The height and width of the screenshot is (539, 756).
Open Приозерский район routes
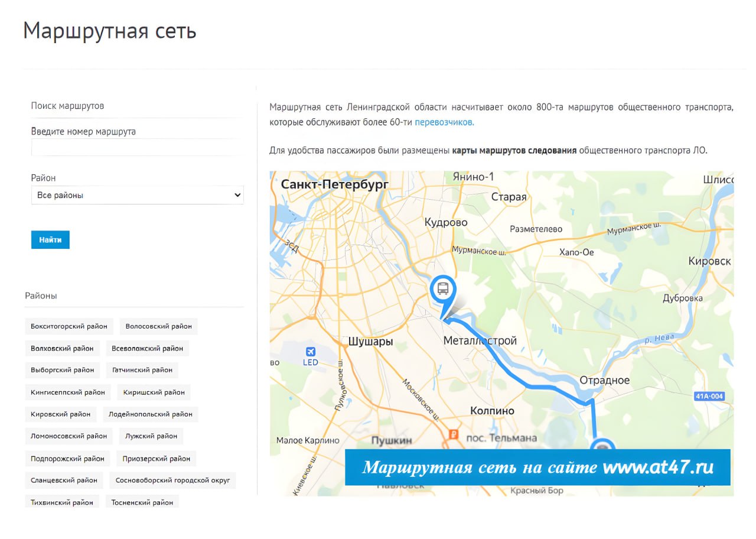(x=157, y=459)
